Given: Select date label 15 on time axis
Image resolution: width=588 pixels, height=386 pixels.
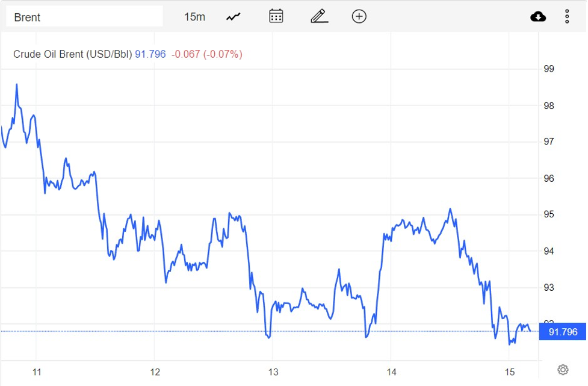Looking at the screenshot, I should [x=509, y=372].
